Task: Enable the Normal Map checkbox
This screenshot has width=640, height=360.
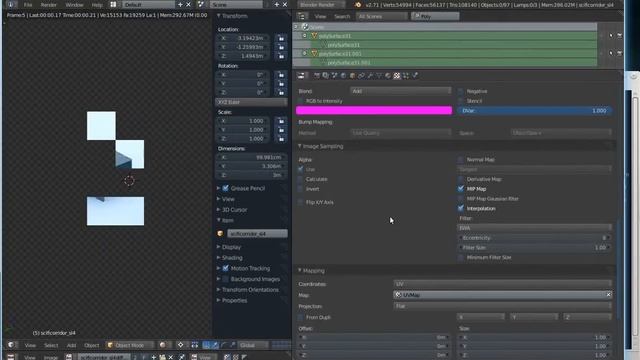Action: (460, 160)
